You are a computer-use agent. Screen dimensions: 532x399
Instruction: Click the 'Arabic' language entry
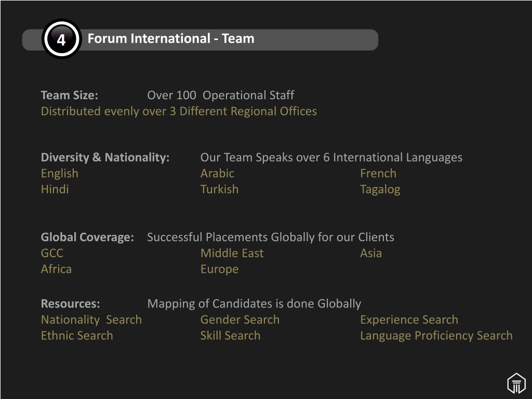click(218, 174)
